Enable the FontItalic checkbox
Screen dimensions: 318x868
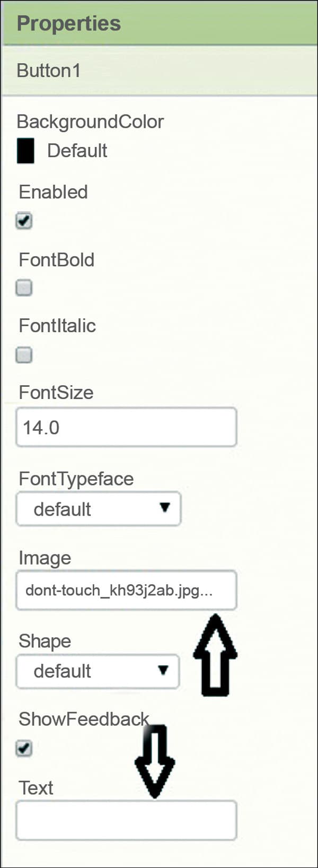24,355
